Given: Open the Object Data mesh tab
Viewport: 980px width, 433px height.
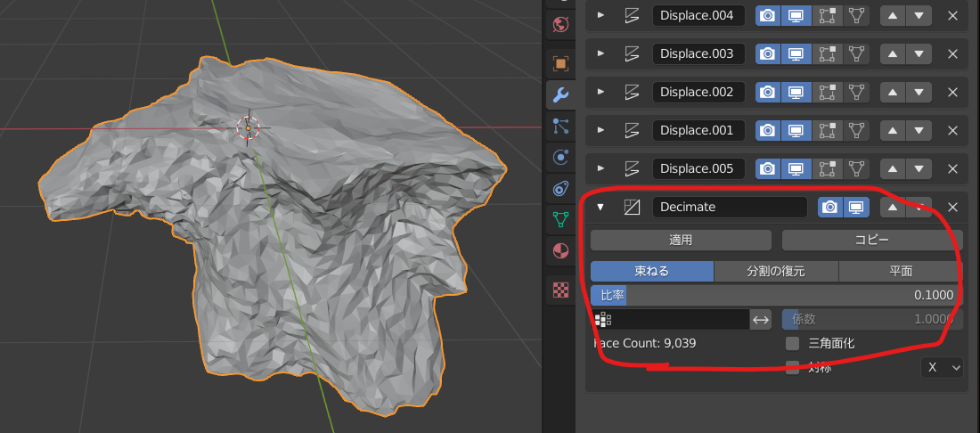Looking at the screenshot, I should (560, 219).
